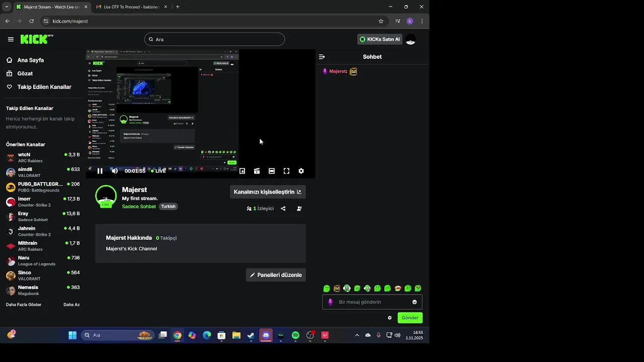Insert the brown angry gorilla emote

(337, 289)
